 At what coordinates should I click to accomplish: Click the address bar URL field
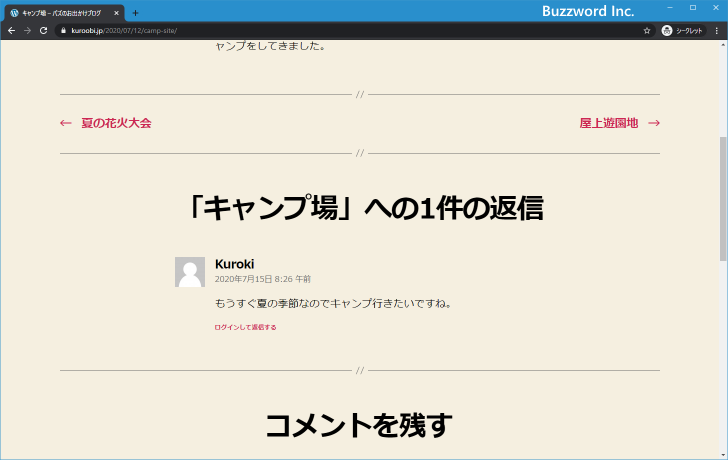pyautogui.click(x=355, y=31)
